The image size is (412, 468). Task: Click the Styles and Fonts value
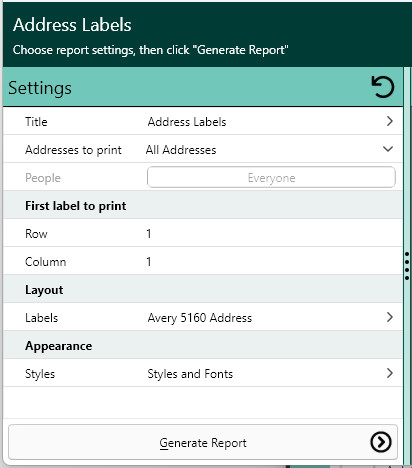[x=190, y=374]
